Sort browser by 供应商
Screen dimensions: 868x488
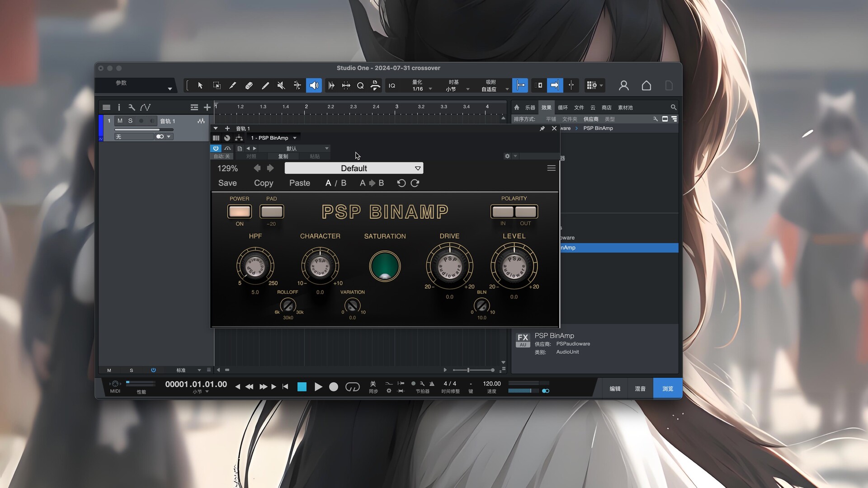pos(591,119)
